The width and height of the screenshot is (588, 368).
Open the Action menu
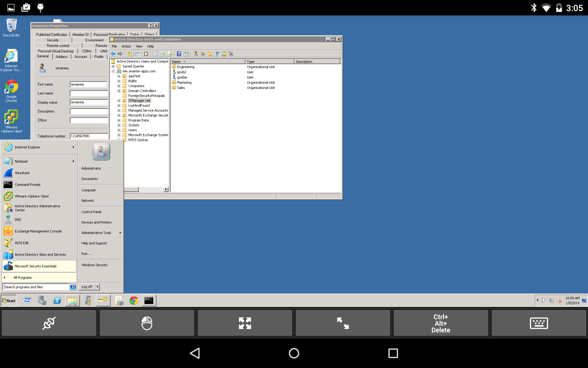[126, 46]
